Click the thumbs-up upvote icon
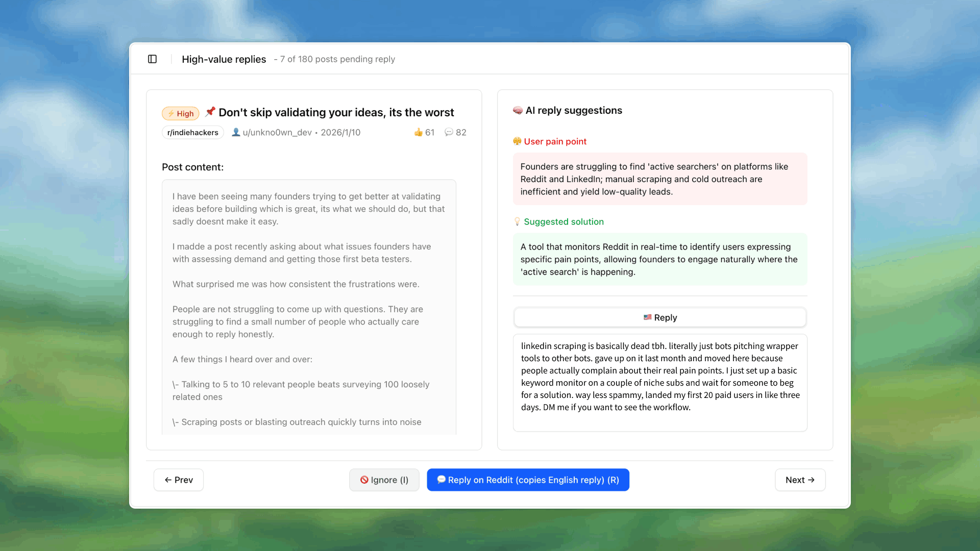The height and width of the screenshot is (551, 980). (x=419, y=133)
